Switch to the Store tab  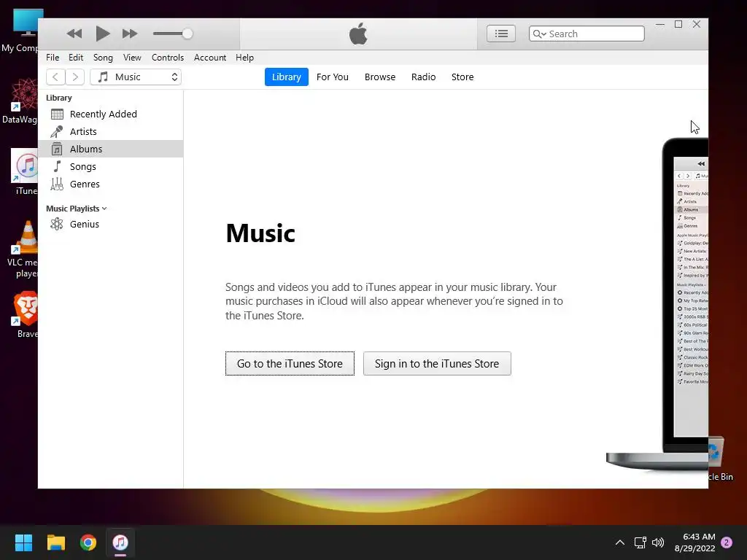(462, 77)
